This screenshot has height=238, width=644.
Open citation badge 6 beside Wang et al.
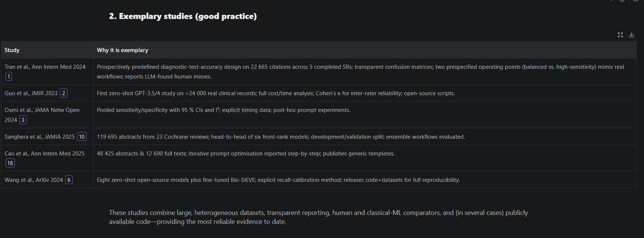pos(69,180)
